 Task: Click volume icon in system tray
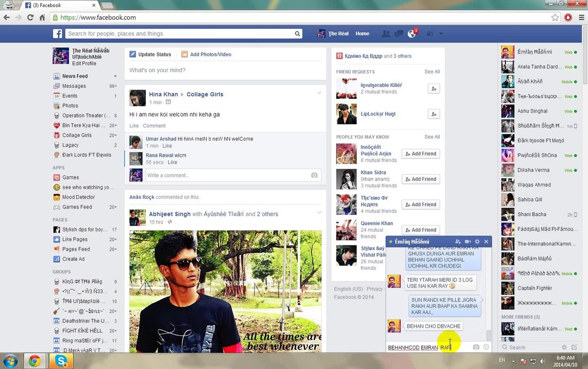(x=543, y=361)
